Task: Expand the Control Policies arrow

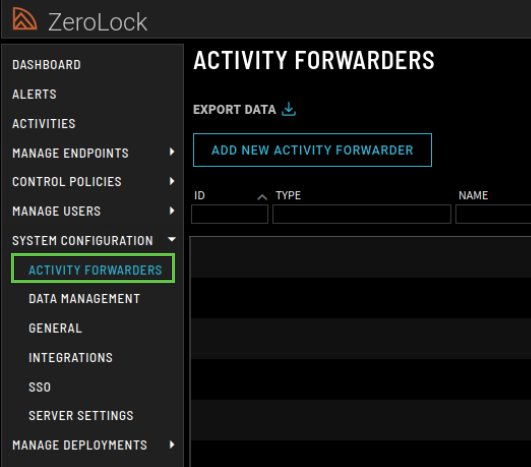Action: click(172, 181)
